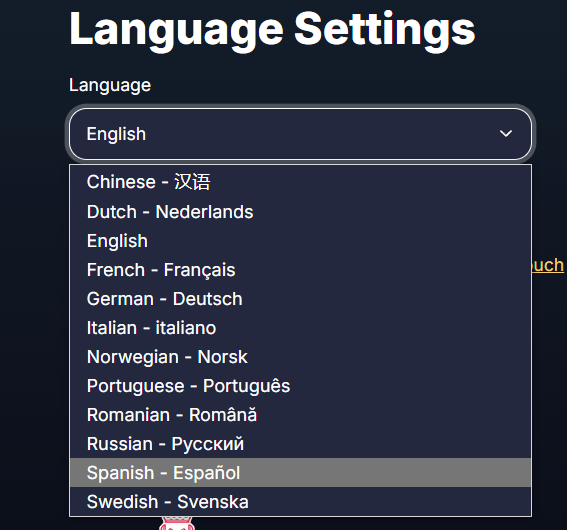This screenshot has height=530, width=567.
Task: Click the chevron arrow in Language dropdown
Action: click(x=506, y=134)
